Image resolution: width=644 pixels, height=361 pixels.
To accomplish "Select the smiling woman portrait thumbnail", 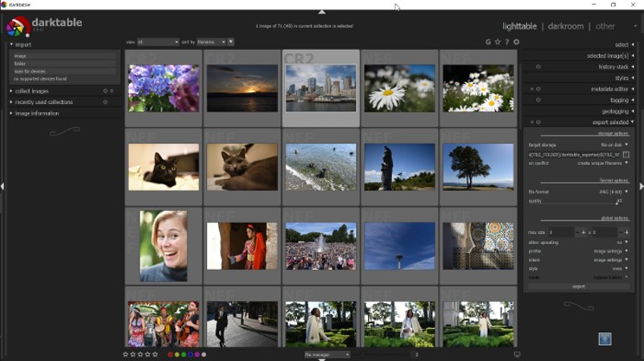I will coord(163,246).
